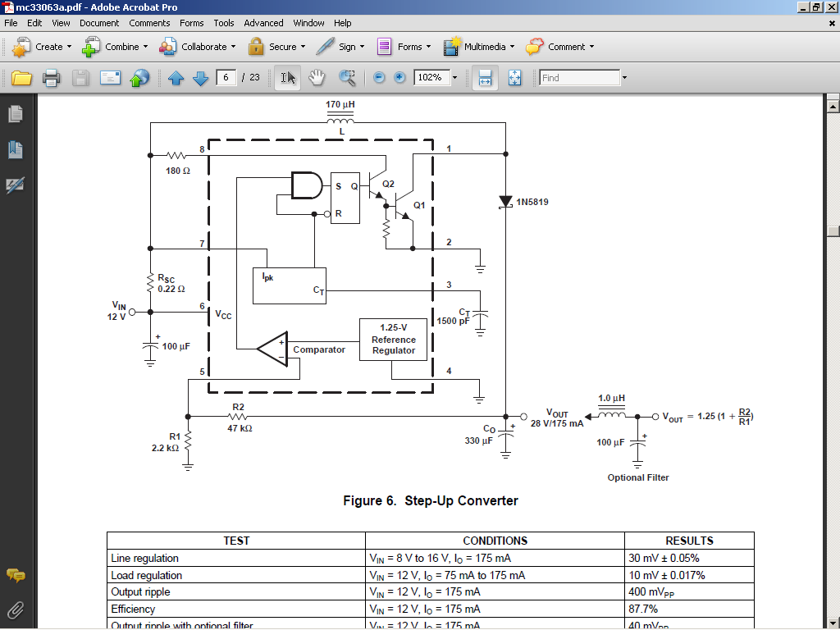Click the vertical scrollbar down arrow
Viewport: 840px width, 630px height.
pos(833,623)
